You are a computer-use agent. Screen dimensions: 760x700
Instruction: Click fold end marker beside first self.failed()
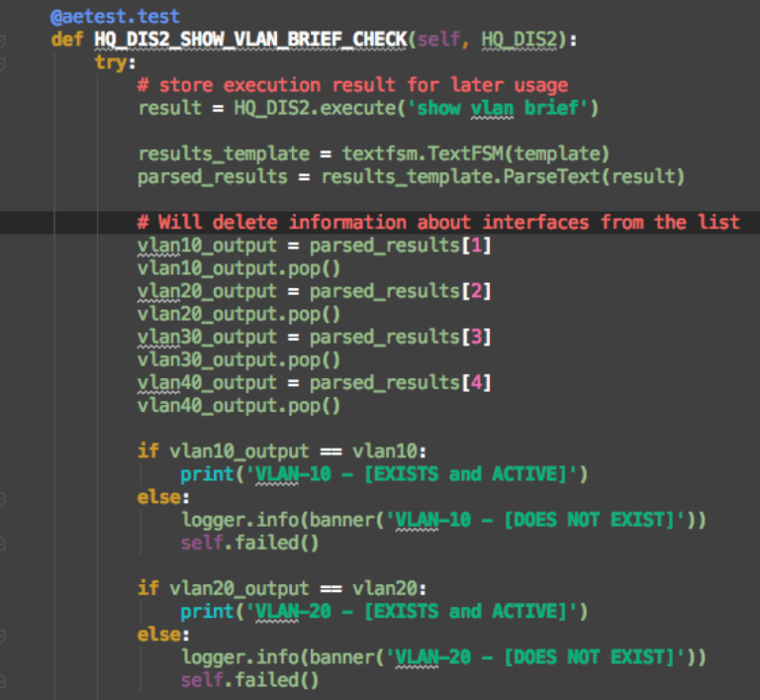point(2,544)
